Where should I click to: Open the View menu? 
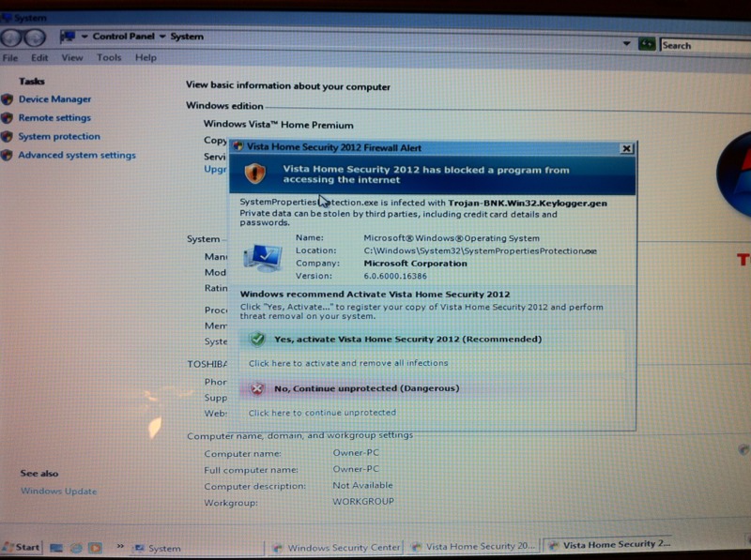[x=72, y=58]
